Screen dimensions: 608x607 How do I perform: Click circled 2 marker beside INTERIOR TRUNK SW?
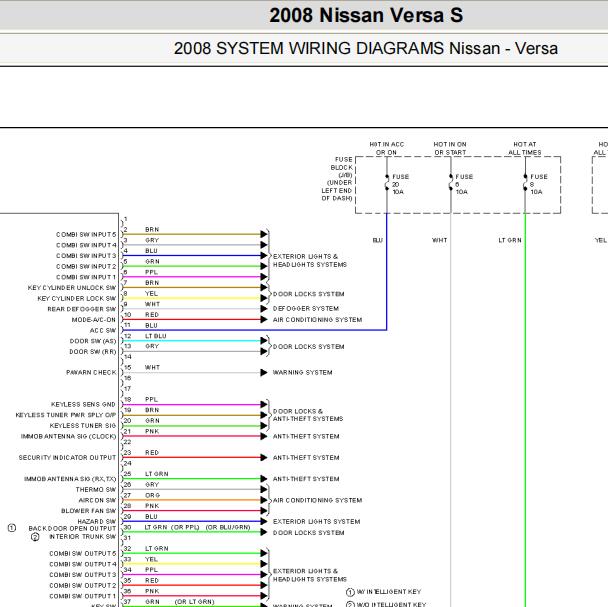(35, 537)
